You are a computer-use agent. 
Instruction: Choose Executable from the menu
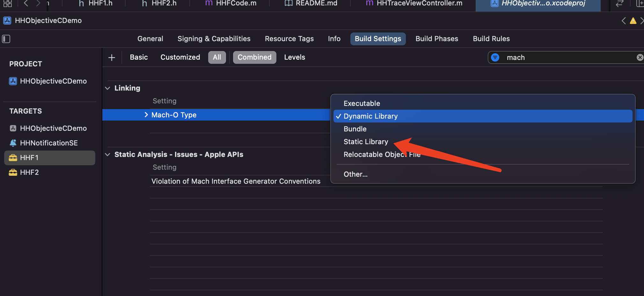click(483, 104)
